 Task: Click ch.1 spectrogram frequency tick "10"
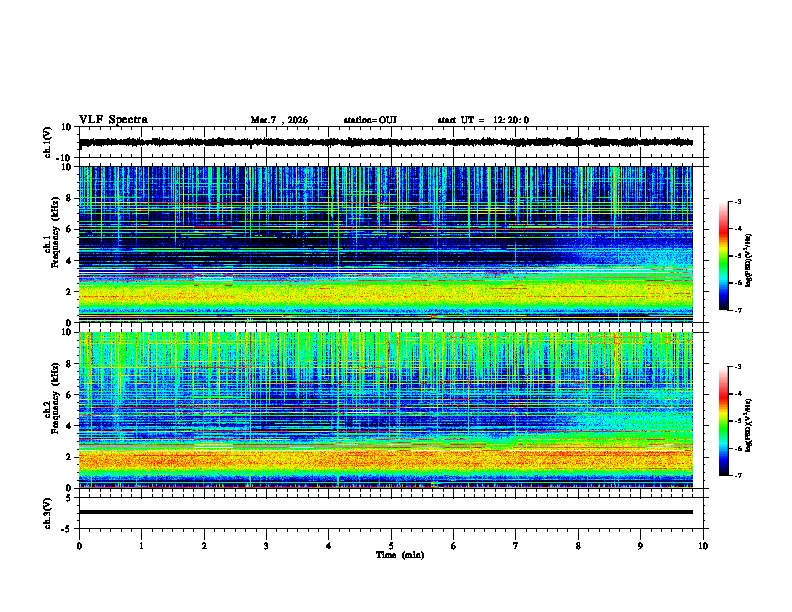(x=66, y=167)
